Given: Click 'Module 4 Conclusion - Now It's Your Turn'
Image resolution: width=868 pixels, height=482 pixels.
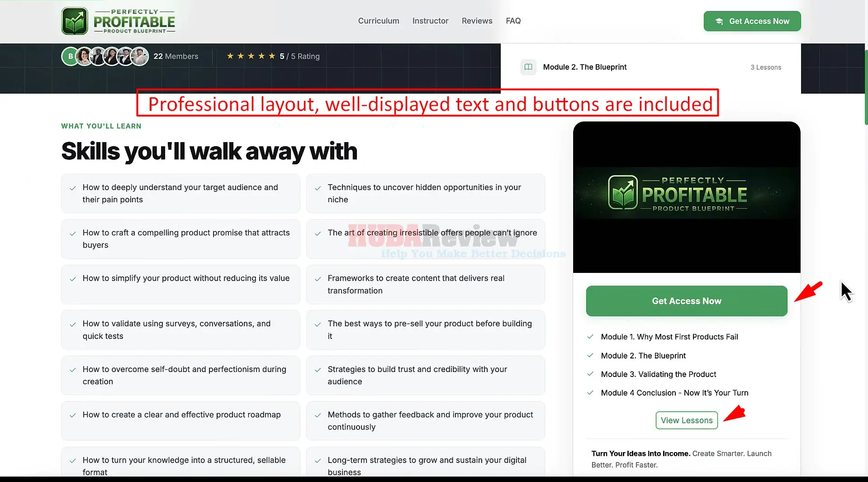Looking at the screenshot, I should 674,393.
